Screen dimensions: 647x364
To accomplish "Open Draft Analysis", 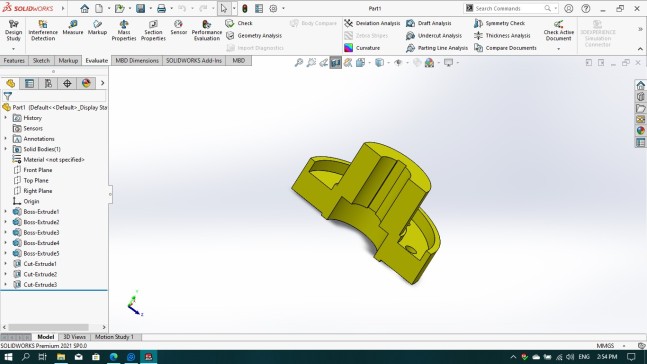I will pos(429,23).
